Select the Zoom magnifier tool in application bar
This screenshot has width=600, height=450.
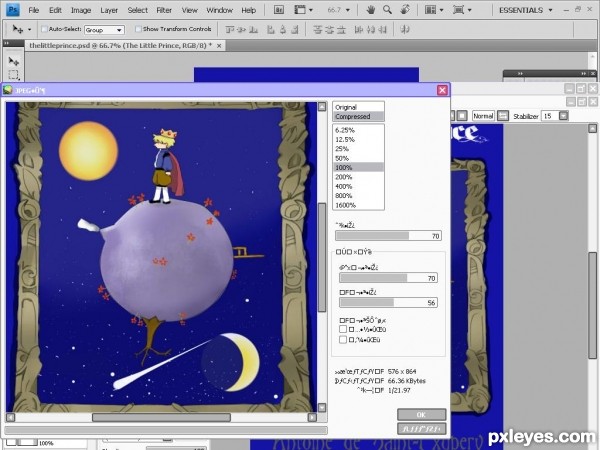point(387,10)
